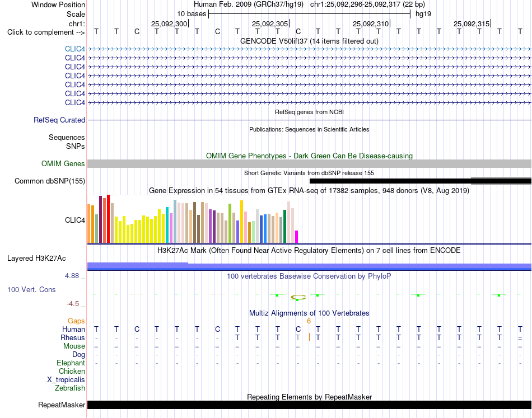Click the Layered H3K27Ac label
The image size is (532, 418).
click(x=36, y=259)
